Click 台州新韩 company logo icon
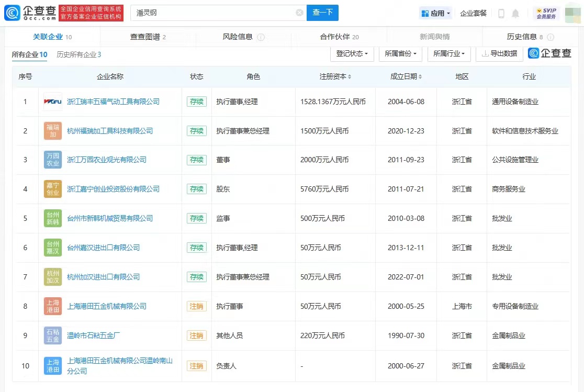This screenshot has height=392, width=584. (52, 218)
